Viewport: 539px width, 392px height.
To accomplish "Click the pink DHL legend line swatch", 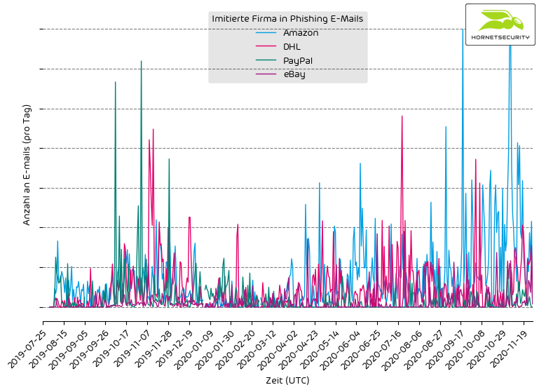I will tap(266, 46).
